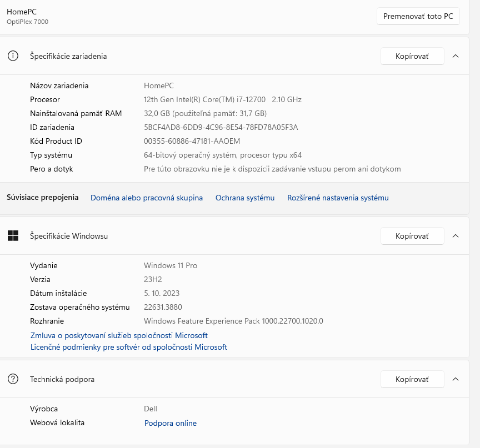
Task: Click the Výrobca label
Action: pyautogui.click(x=44, y=409)
